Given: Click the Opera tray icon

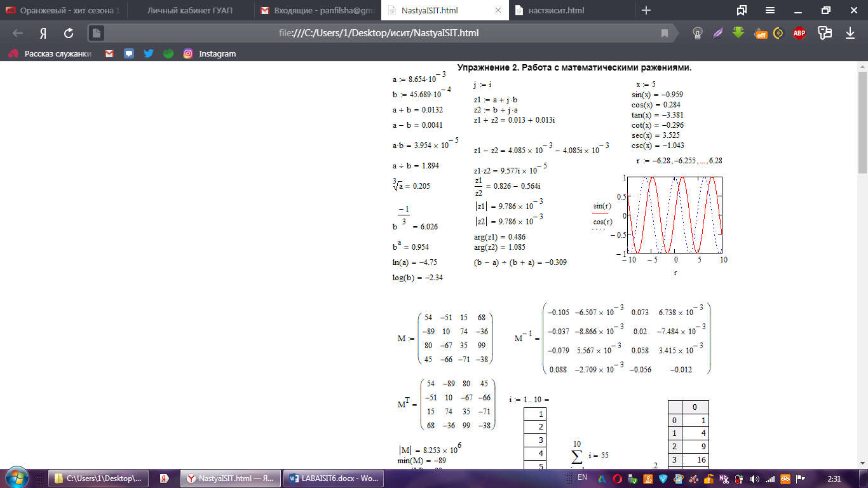Looking at the screenshot, I should [x=617, y=478].
